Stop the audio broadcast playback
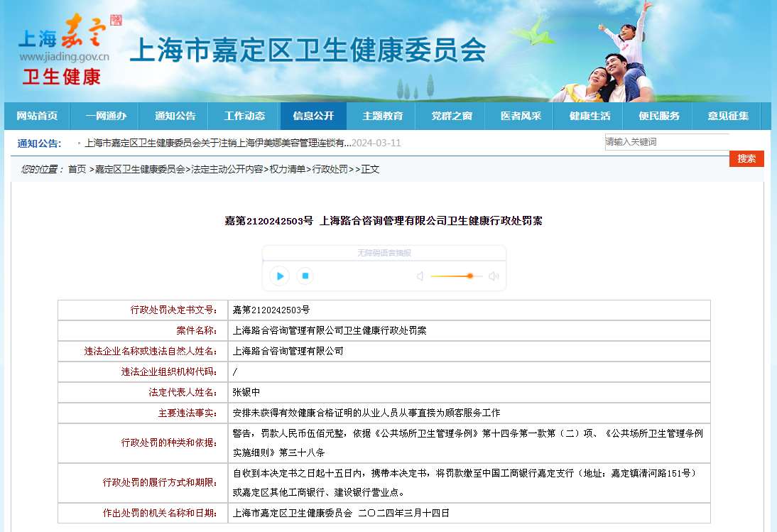Viewport: 777px width, 532px height. [305, 276]
